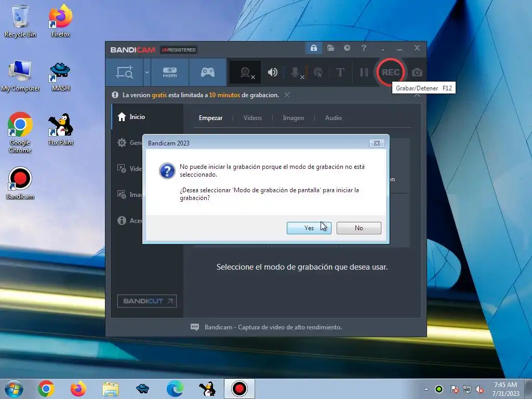Click the 'gratis' highlighted word in notice
This screenshot has height=399, width=532.
[x=159, y=95]
